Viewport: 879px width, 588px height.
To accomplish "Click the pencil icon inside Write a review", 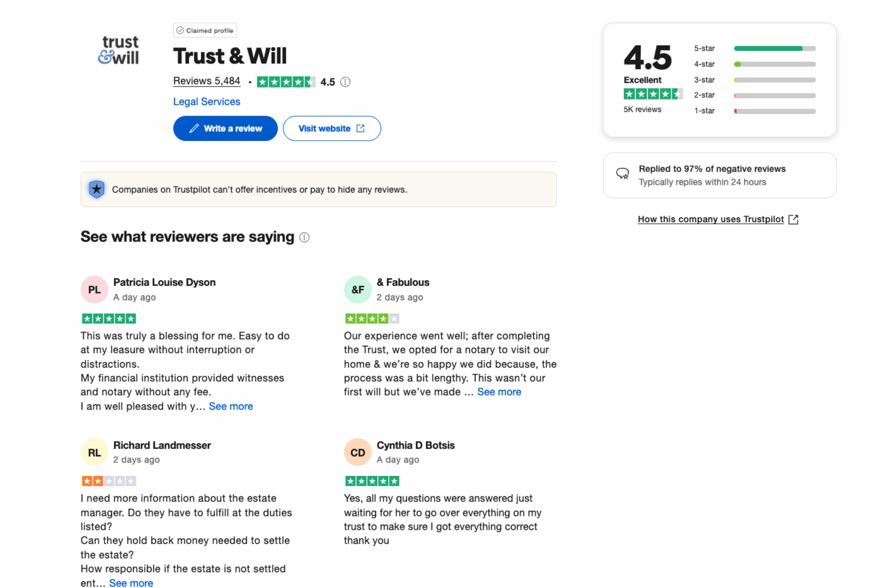I will tap(194, 128).
